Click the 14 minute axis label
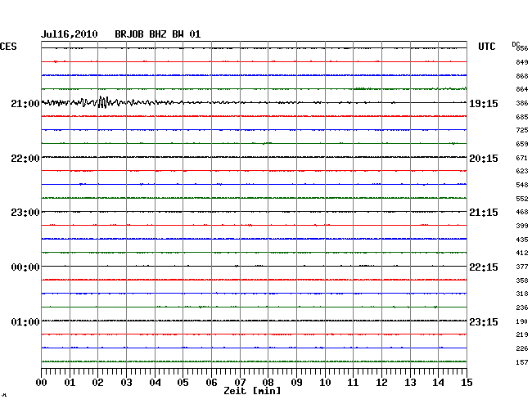This screenshot has height=404, width=532. click(438, 382)
